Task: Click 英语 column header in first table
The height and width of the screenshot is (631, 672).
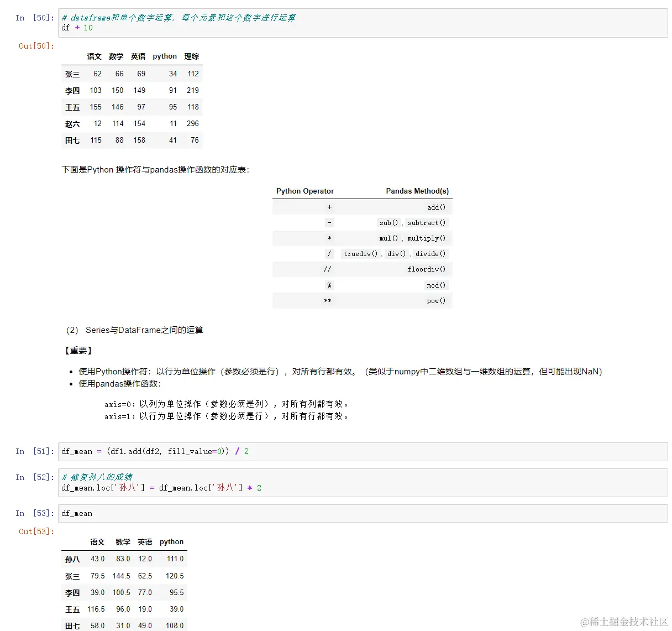Action: click(x=138, y=56)
